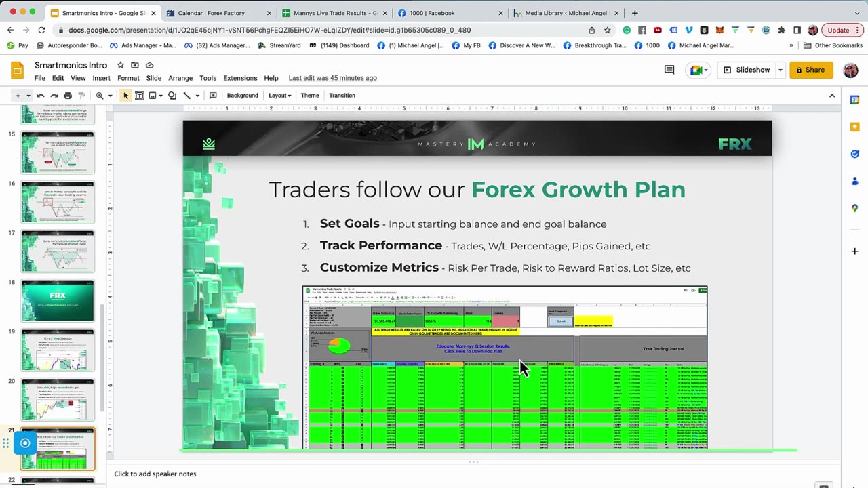This screenshot has height=488, width=868.
Task: Collapse the menus with the chevron arrow
Action: coord(833,96)
